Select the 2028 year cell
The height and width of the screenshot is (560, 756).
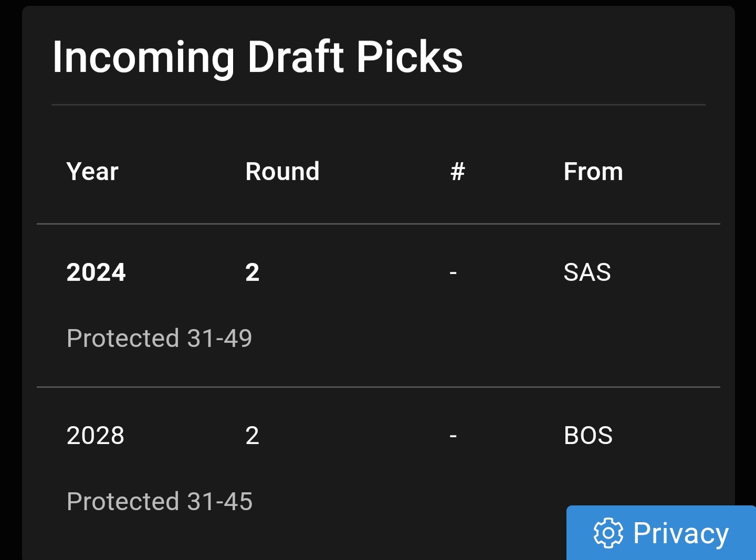[96, 436]
